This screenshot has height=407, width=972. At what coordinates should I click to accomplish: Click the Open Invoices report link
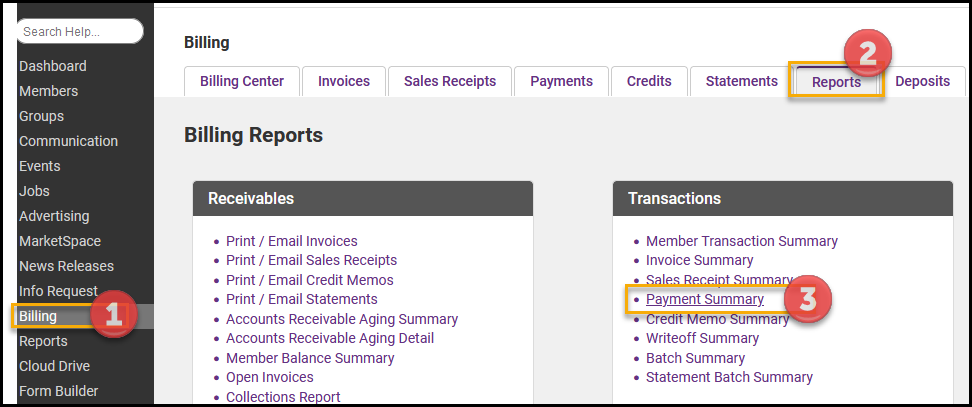270,377
